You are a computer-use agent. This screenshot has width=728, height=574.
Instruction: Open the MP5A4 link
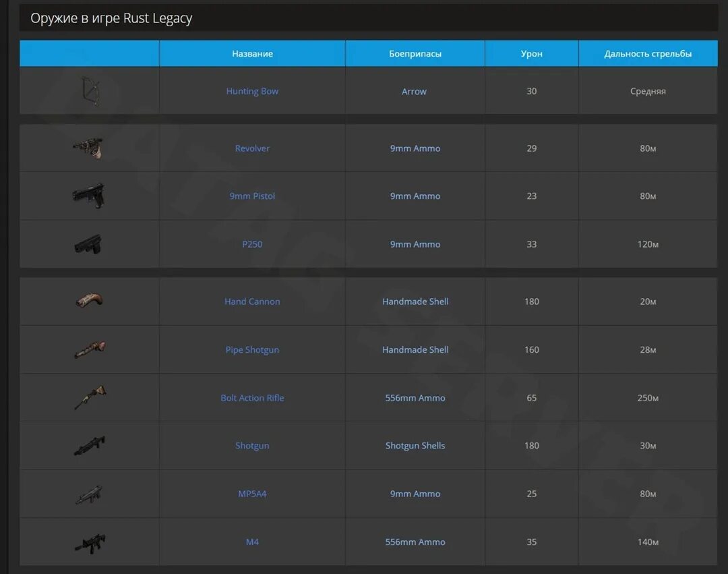(x=252, y=494)
